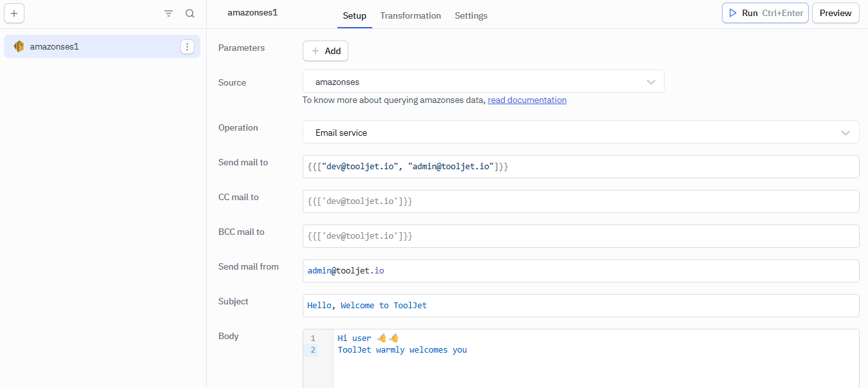Image resolution: width=868 pixels, height=388 pixels.
Task: Focus the CC mail to field
Action: (x=580, y=201)
